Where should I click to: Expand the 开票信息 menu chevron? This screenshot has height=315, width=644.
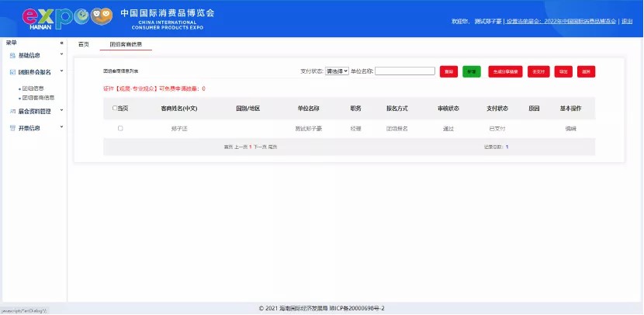pos(61,127)
